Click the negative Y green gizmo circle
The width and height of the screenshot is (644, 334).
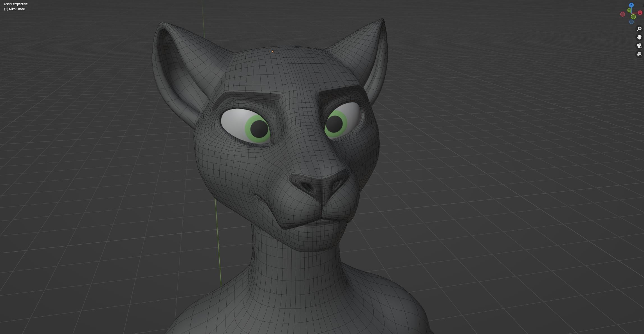(633, 17)
